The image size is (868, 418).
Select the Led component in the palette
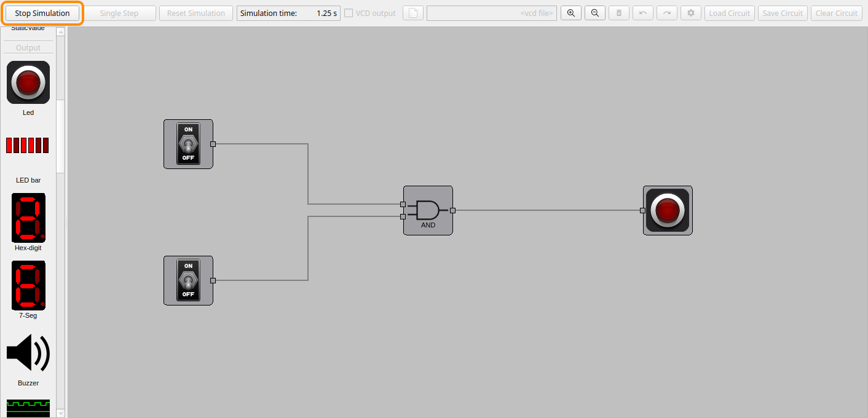(x=28, y=82)
